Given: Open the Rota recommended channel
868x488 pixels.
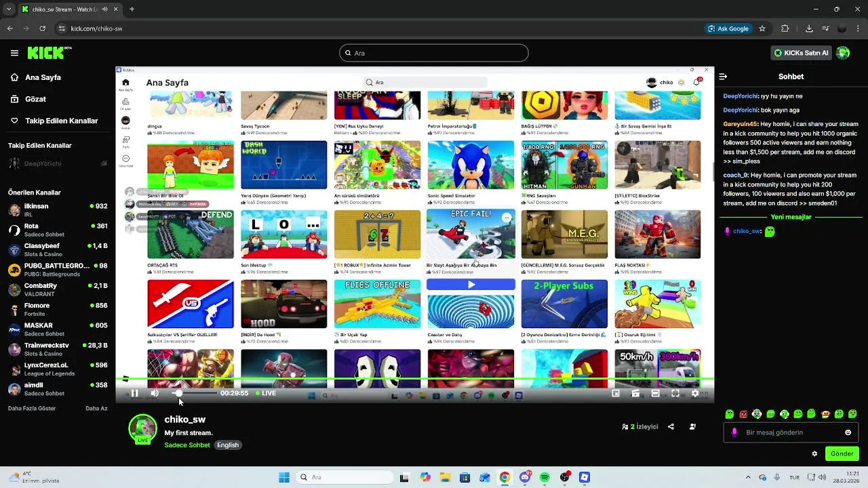Looking at the screenshot, I should (x=57, y=230).
